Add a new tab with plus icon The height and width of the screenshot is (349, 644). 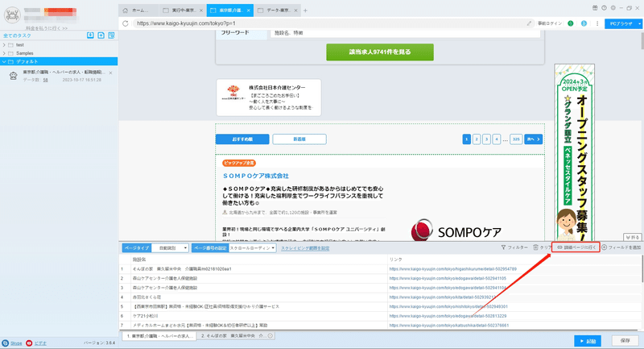(x=305, y=10)
